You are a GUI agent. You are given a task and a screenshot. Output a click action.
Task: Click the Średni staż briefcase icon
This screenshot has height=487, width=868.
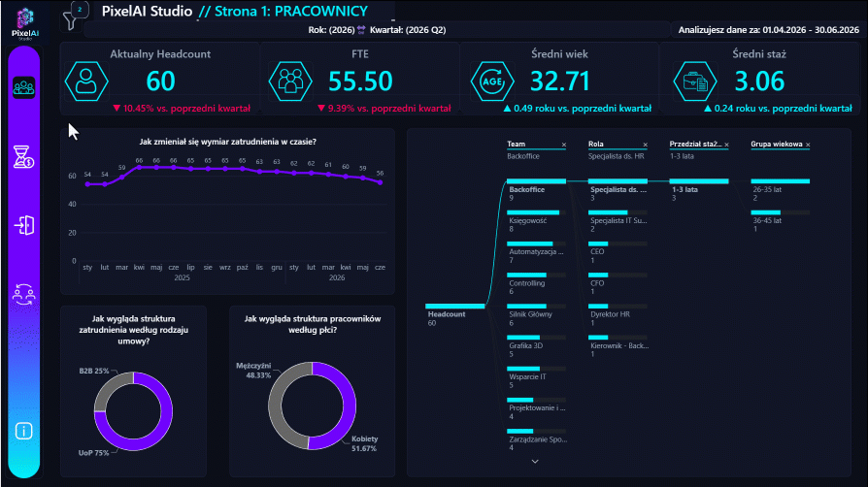pos(695,81)
